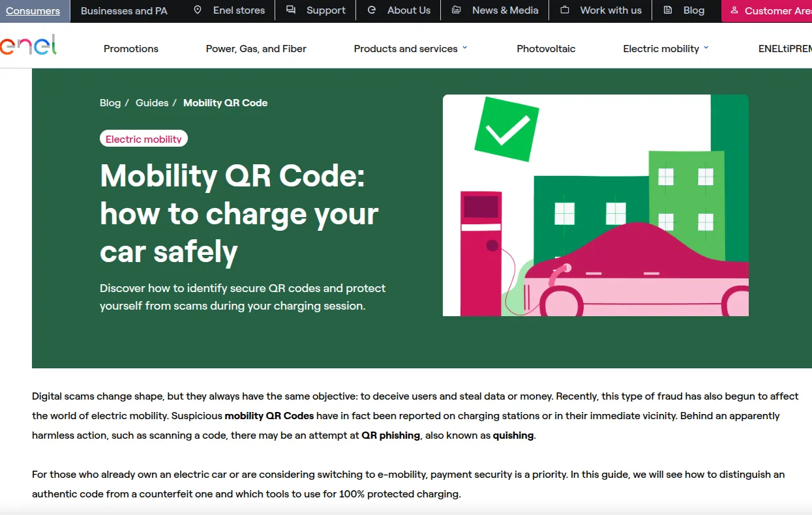Click the Blog document icon

[x=668, y=10]
